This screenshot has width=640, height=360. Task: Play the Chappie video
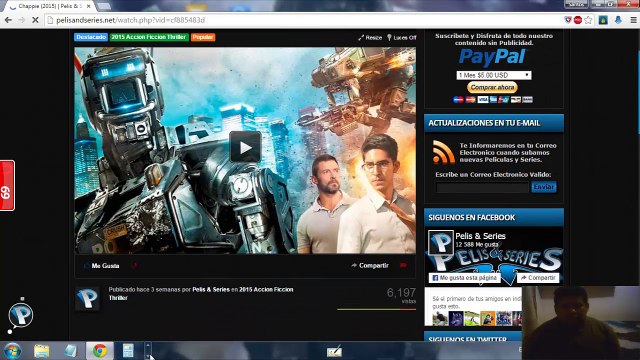tap(245, 147)
